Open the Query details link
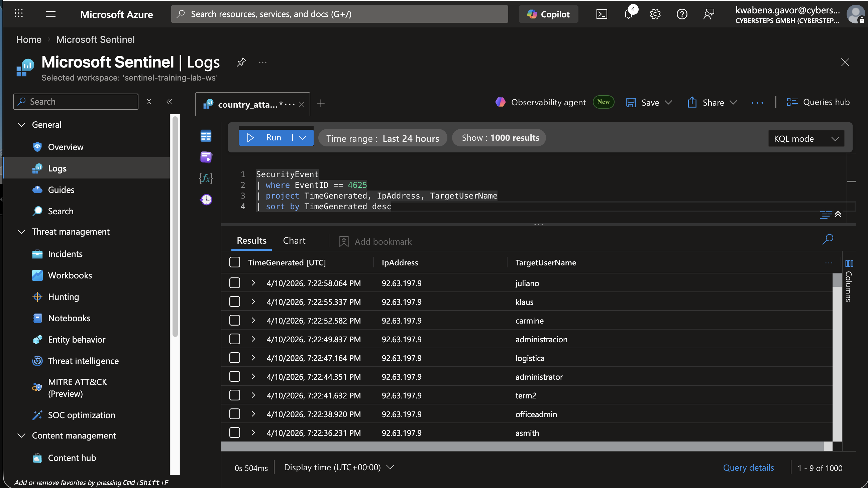This screenshot has width=868, height=488. click(x=748, y=468)
